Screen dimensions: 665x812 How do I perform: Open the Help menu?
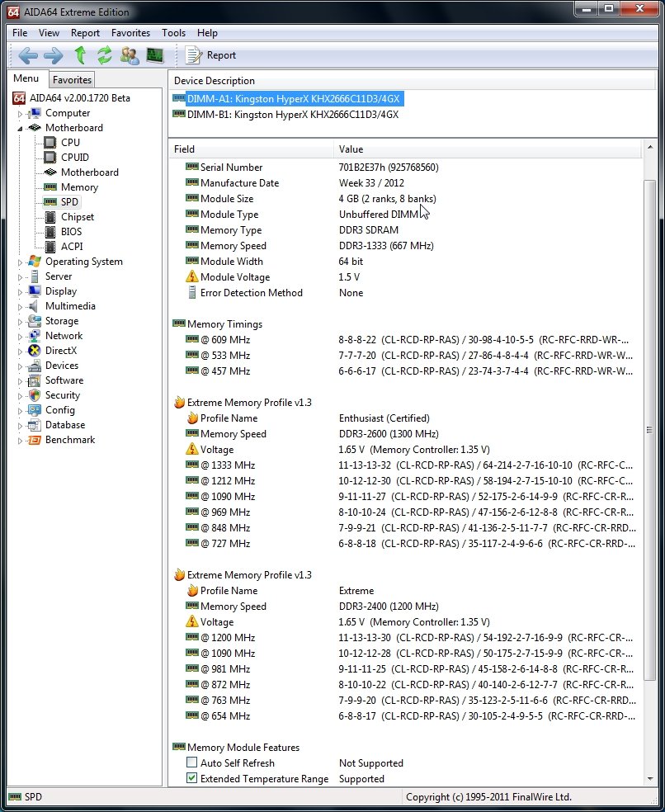[207, 33]
